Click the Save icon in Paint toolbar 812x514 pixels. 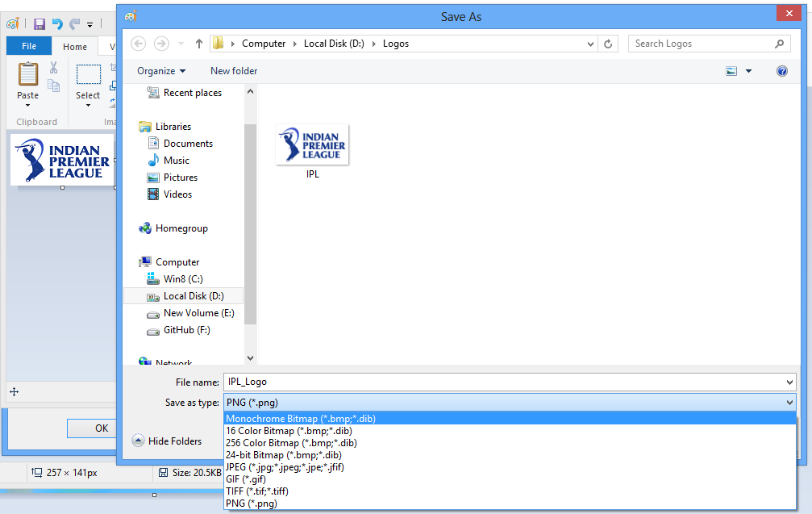[39, 24]
